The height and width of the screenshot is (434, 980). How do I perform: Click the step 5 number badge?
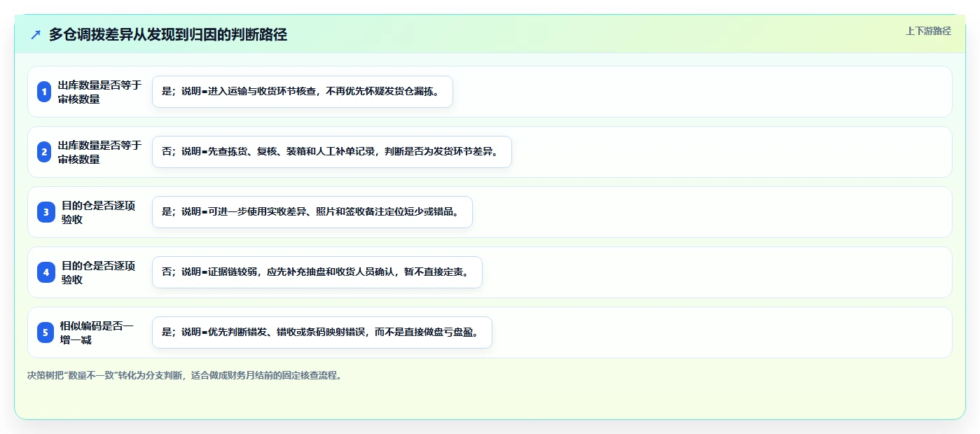(46, 332)
